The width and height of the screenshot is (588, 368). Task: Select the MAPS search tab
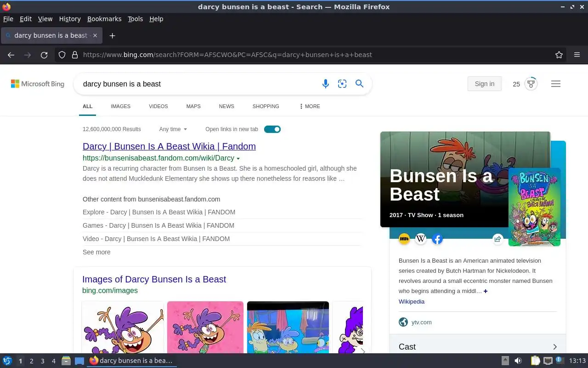pos(193,106)
